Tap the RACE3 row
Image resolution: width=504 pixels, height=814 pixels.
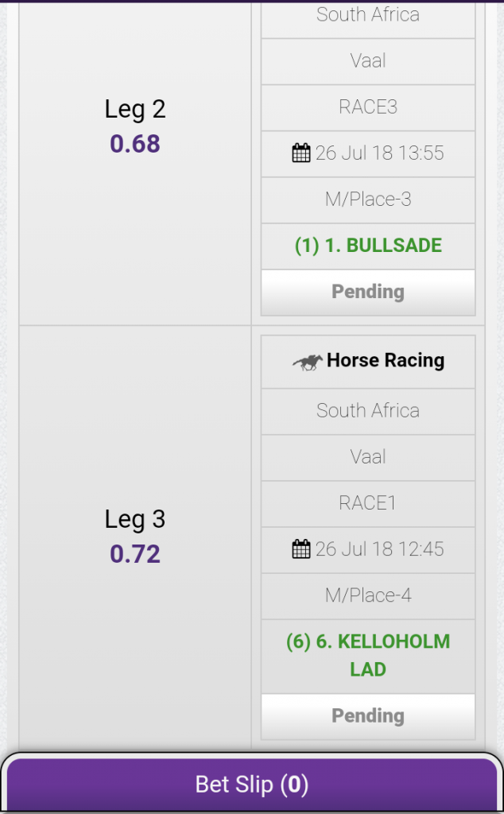coord(368,107)
